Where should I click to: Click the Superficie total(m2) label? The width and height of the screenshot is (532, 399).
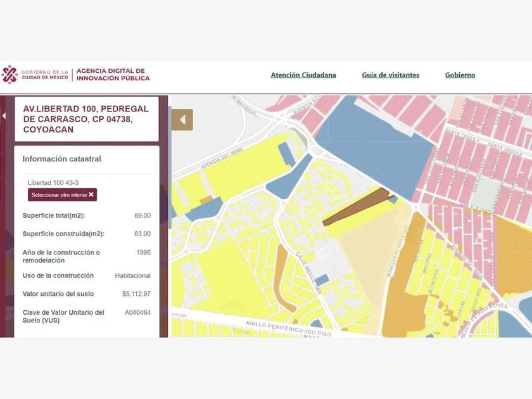point(54,215)
